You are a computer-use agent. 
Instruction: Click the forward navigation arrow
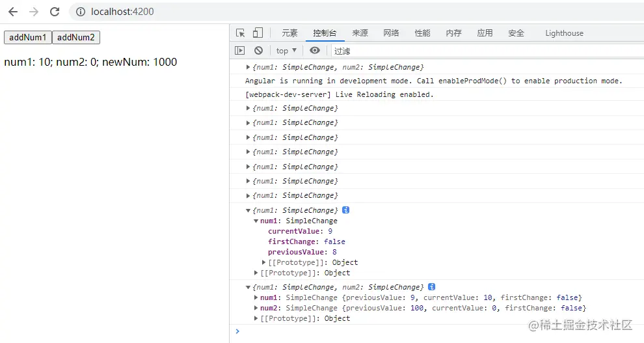34,12
